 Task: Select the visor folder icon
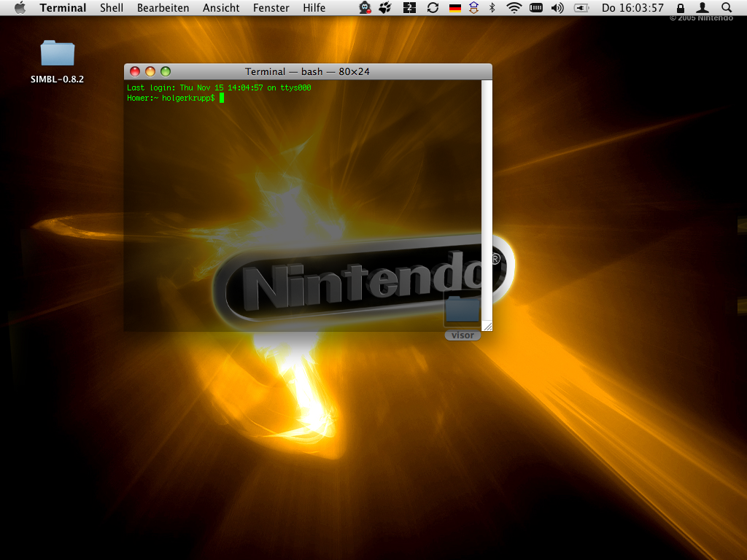click(x=462, y=309)
